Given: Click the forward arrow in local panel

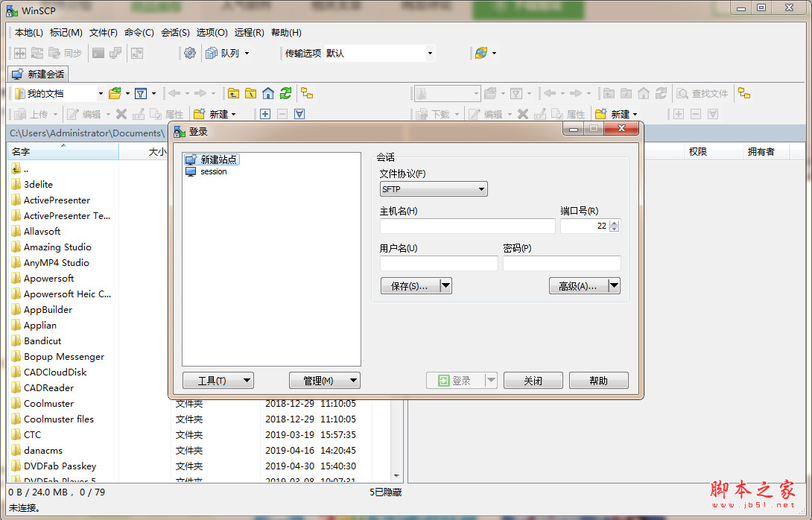Looking at the screenshot, I should click(x=200, y=93).
